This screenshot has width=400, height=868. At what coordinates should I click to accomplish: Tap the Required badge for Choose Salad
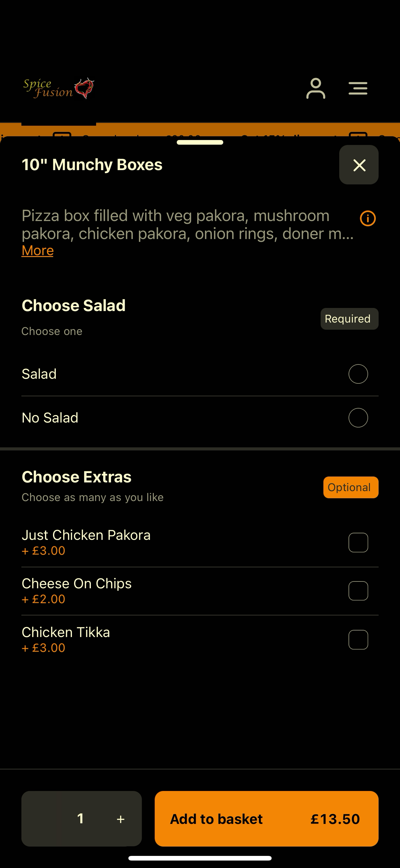(x=349, y=319)
